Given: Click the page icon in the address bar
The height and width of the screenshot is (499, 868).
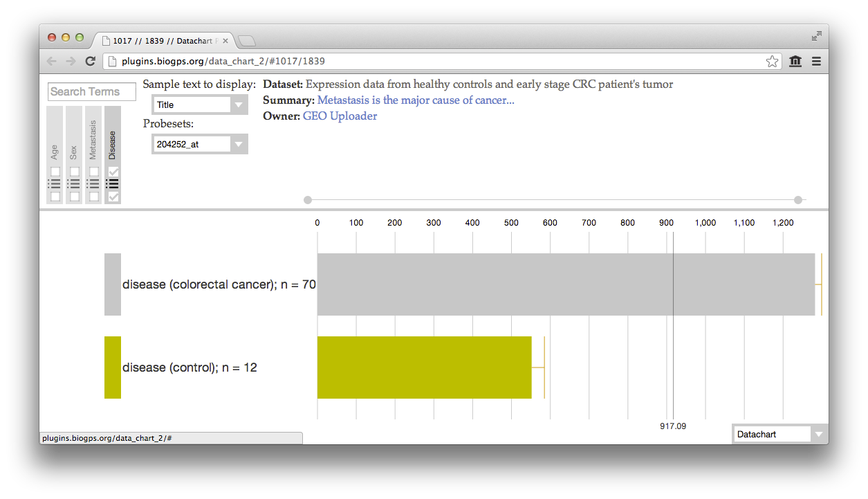Looking at the screenshot, I should [x=112, y=62].
